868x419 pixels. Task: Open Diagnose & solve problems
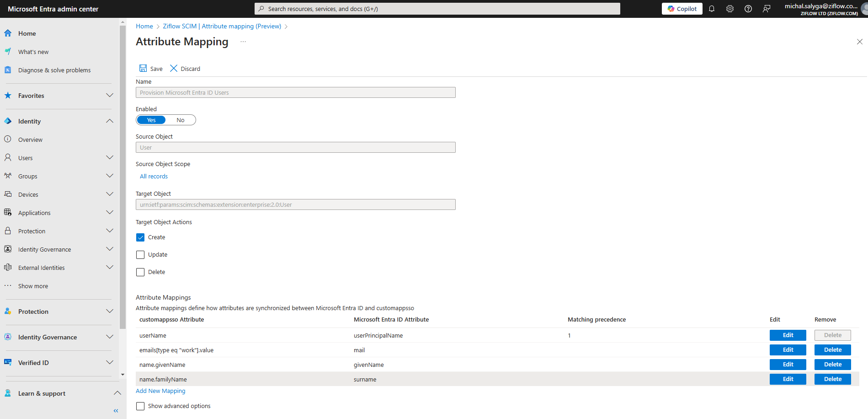click(54, 70)
